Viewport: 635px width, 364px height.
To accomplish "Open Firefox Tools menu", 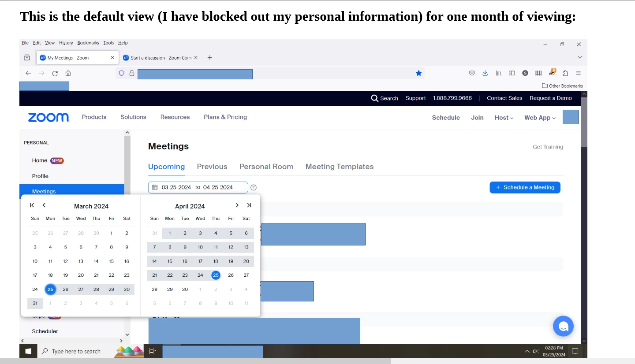I will pos(108,43).
